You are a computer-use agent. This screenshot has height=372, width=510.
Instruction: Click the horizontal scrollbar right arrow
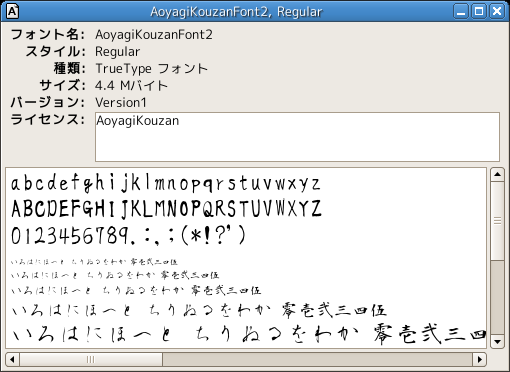[x=480, y=359]
